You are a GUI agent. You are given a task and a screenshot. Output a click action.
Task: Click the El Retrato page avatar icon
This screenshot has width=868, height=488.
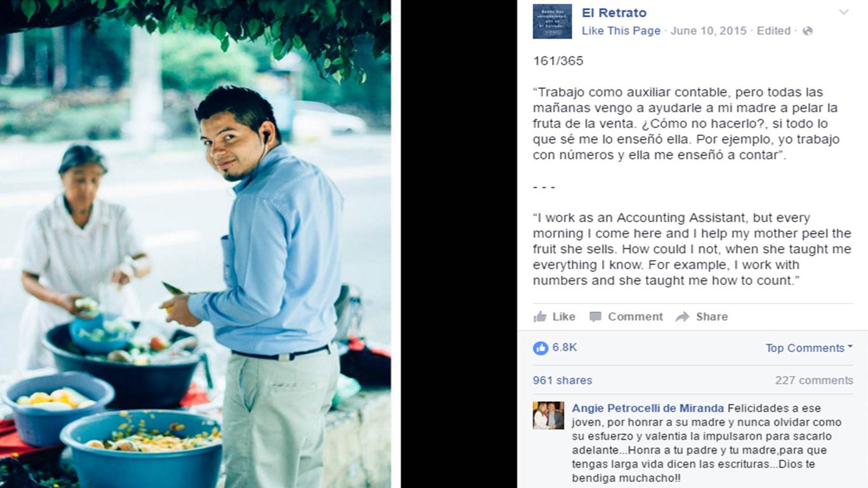click(552, 22)
